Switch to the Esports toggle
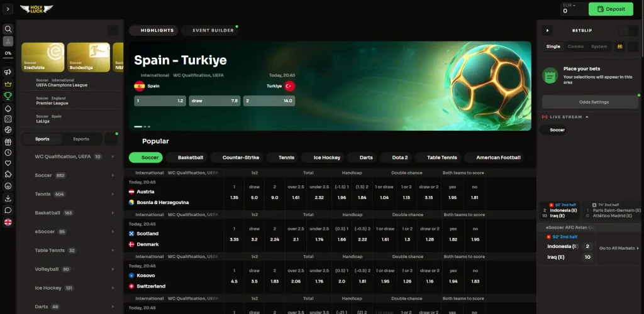The image size is (644, 314). [81, 139]
